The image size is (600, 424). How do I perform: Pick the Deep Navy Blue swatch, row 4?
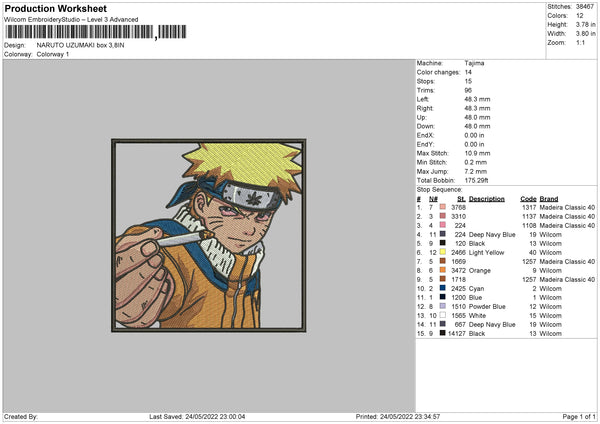(443, 234)
